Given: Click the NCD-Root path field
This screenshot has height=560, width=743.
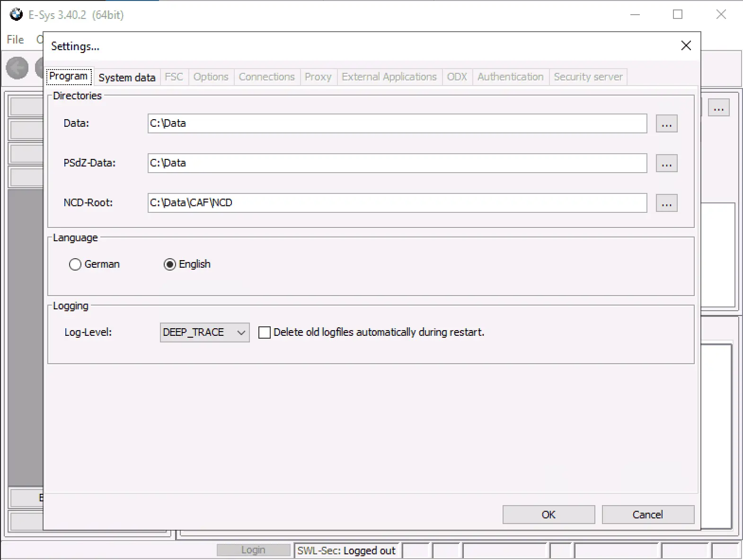Looking at the screenshot, I should click(x=397, y=203).
